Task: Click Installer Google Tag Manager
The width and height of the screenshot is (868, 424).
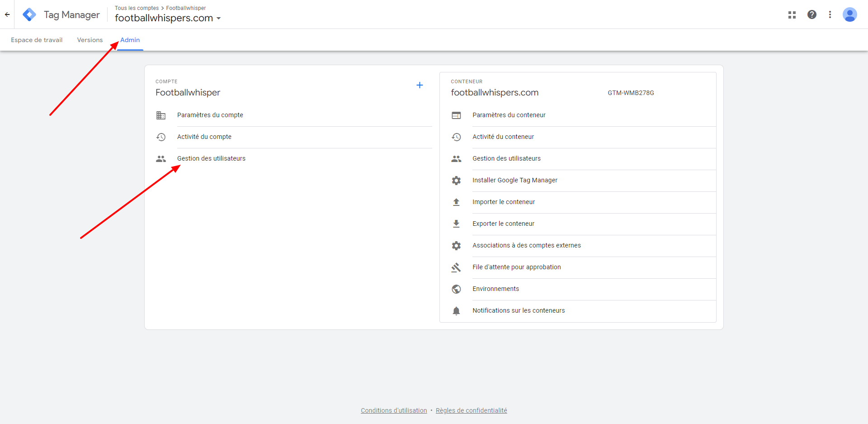Action: pyautogui.click(x=514, y=181)
